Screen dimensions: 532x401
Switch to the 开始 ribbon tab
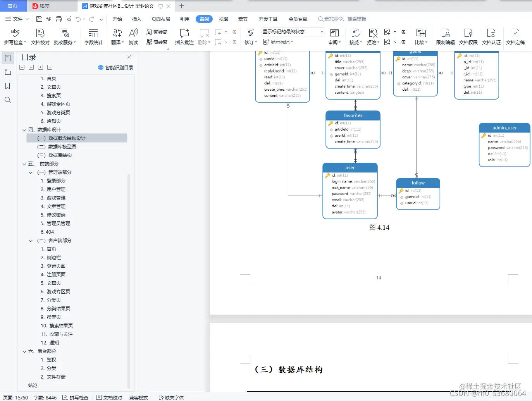coord(117,19)
